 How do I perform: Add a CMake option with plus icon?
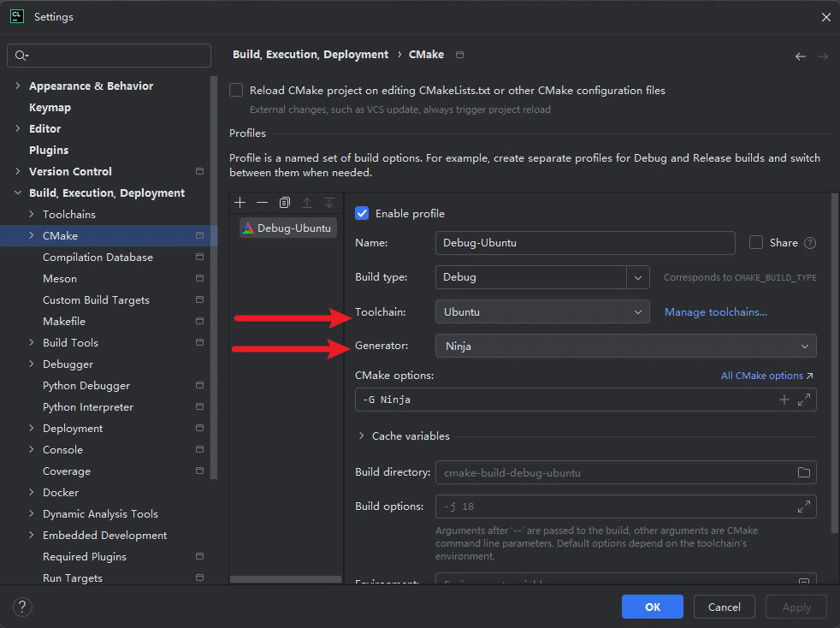[784, 400]
